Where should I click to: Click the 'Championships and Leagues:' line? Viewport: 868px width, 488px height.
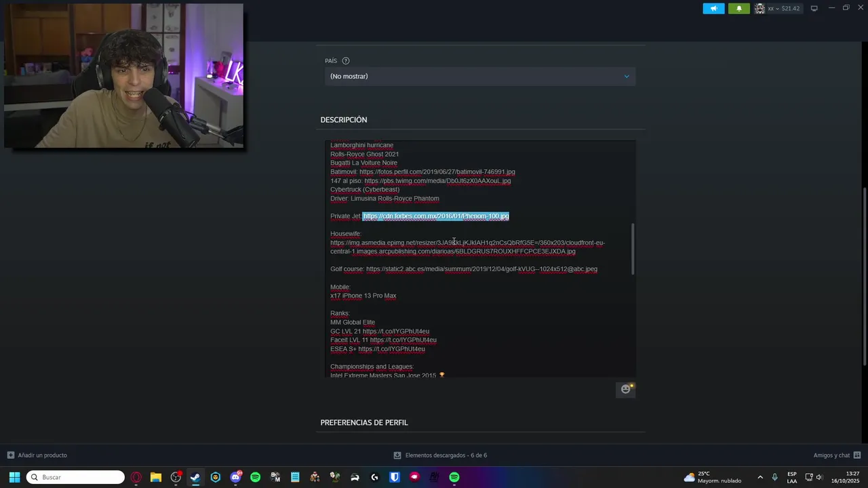coord(372,367)
